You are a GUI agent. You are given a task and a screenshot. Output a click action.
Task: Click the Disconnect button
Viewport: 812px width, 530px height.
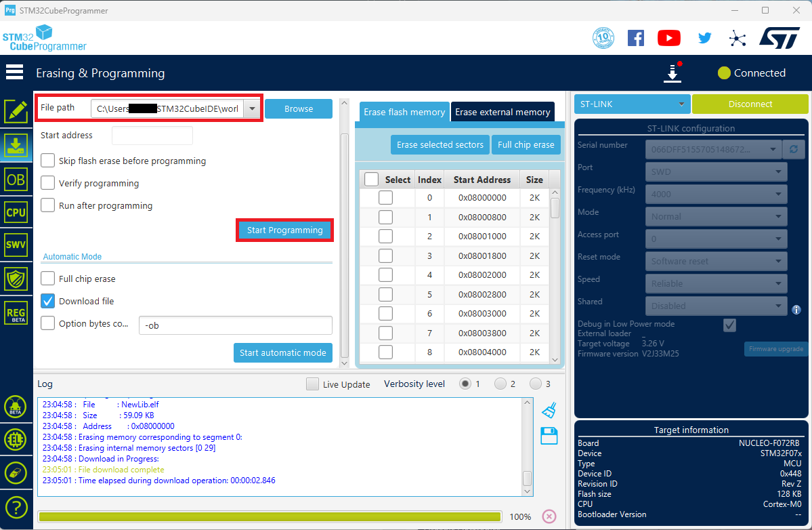tap(750, 104)
